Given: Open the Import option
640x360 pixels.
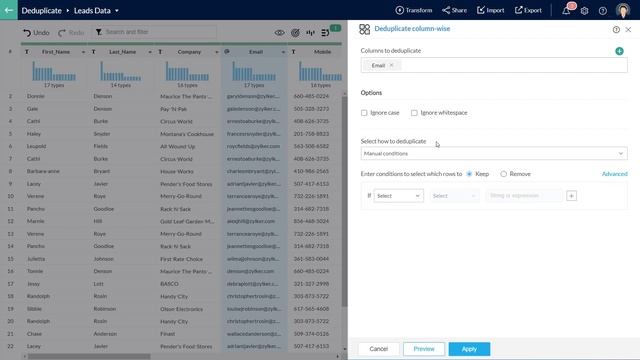Looking at the screenshot, I should coord(491,10).
